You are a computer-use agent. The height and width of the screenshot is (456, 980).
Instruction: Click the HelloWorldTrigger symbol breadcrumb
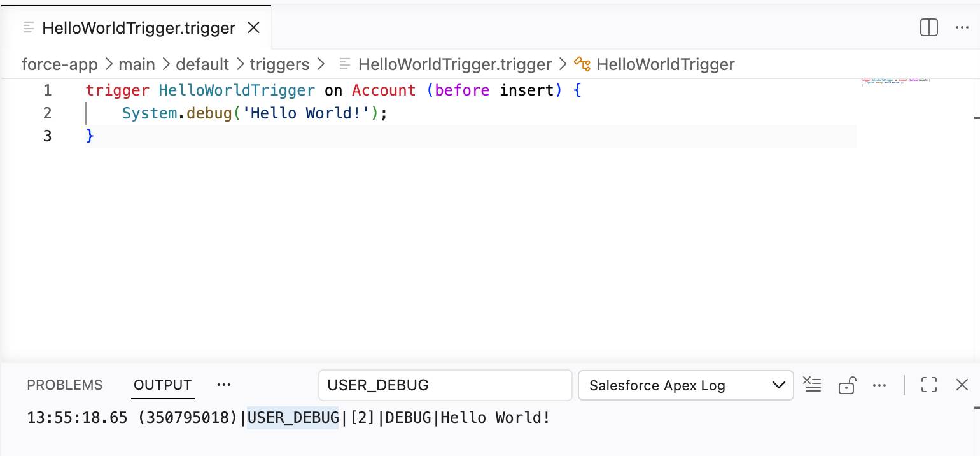click(x=666, y=64)
